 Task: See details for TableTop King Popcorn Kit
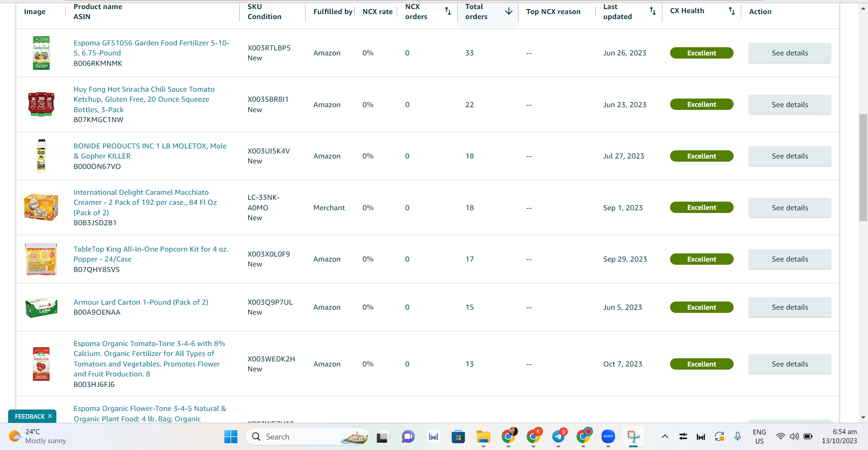click(x=790, y=259)
